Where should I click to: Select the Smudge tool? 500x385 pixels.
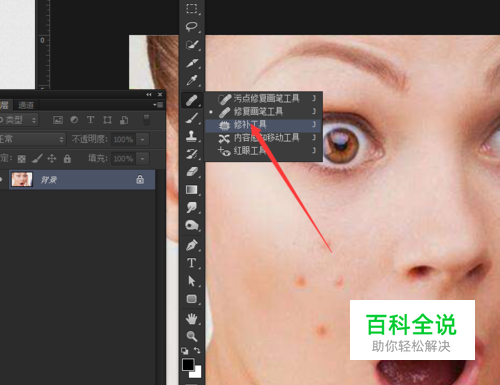point(192,208)
